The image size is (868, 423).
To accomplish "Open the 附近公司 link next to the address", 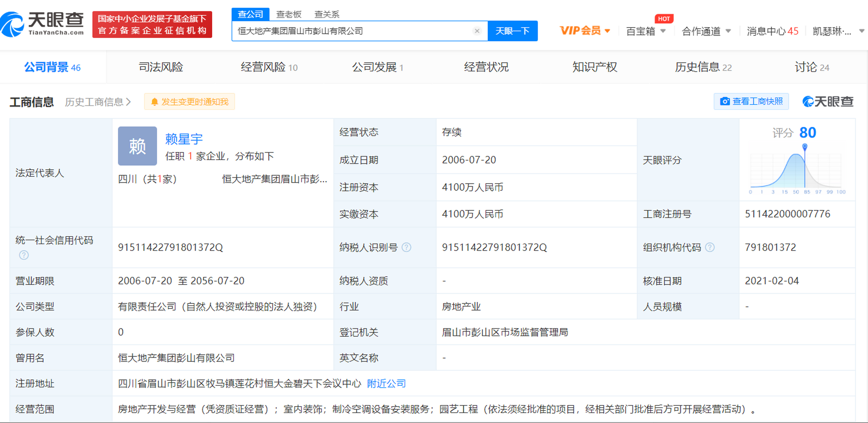I will pos(386,384).
